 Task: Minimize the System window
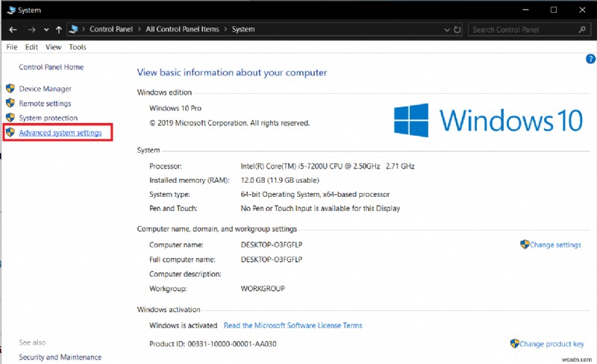tap(526, 10)
